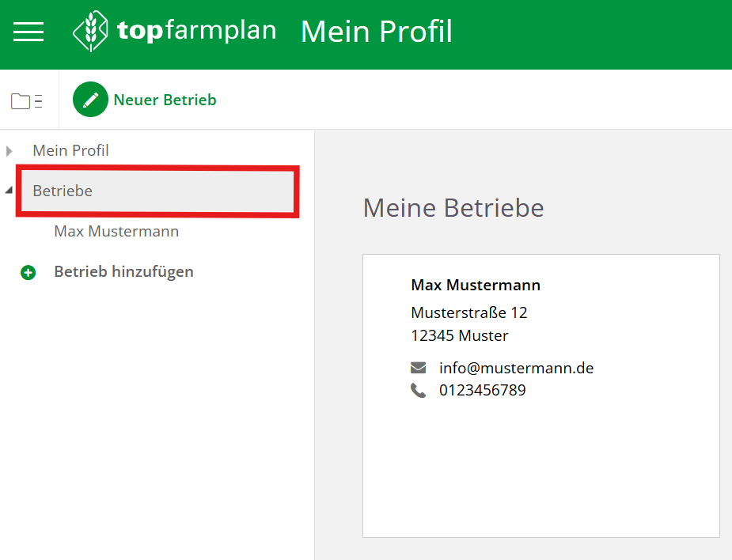Expand the Mein Profil tree arrow

[x=9, y=150]
